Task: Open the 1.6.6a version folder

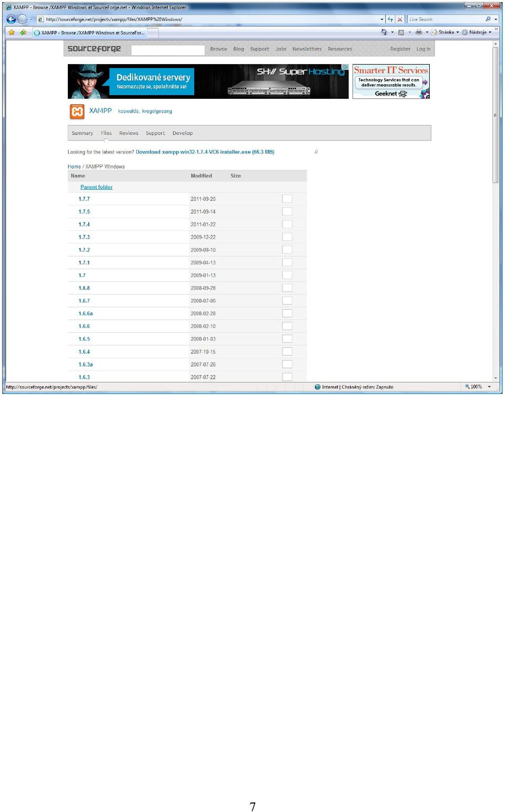Action: coord(86,313)
